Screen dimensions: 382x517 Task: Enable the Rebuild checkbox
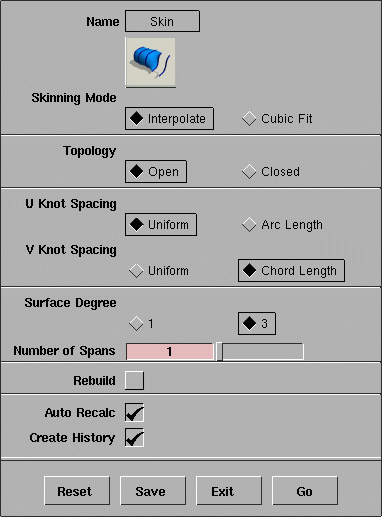tap(134, 380)
